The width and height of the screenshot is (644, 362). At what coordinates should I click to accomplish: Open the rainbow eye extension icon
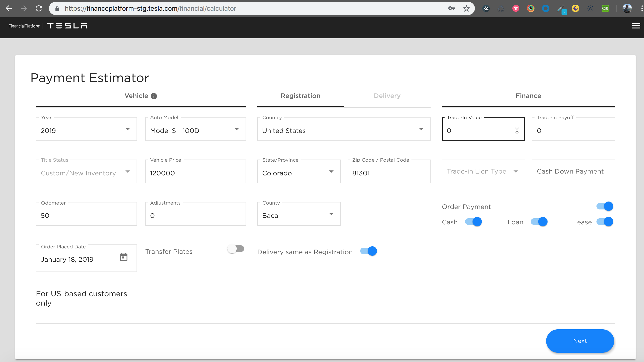pyautogui.click(x=531, y=8)
